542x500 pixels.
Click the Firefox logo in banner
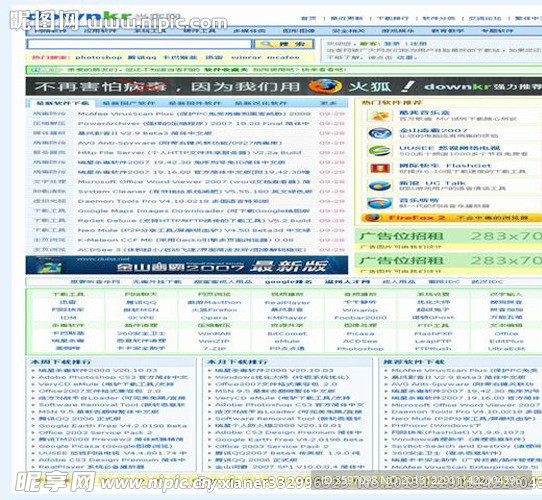[324, 86]
